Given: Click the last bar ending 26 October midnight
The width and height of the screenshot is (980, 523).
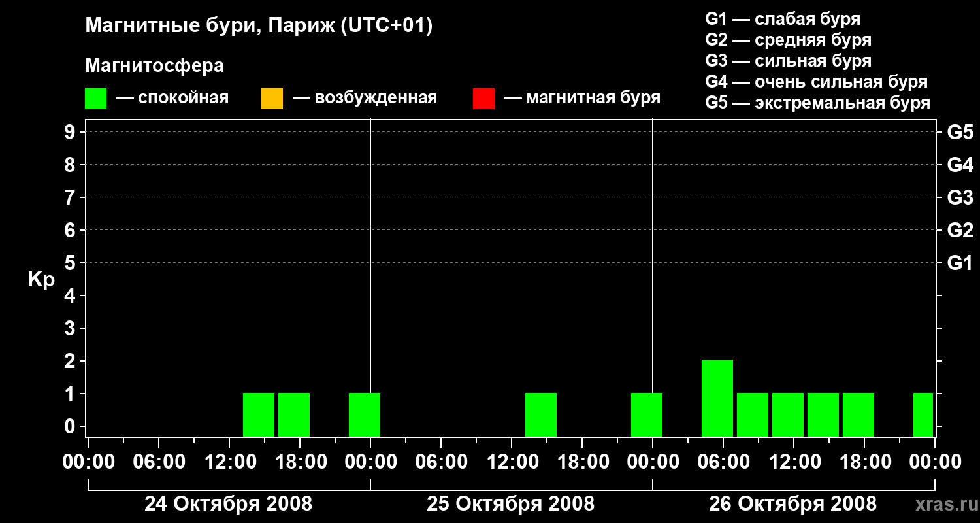Looking at the screenshot, I should (923, 414).
